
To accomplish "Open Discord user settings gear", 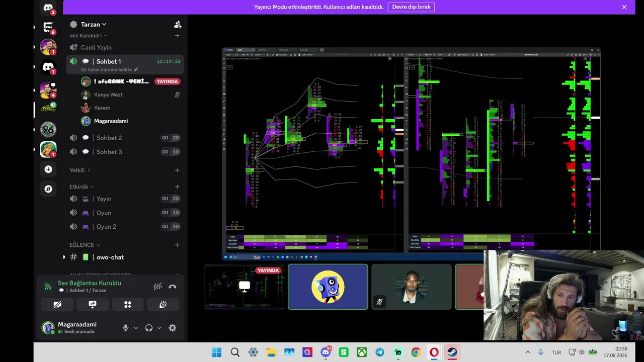I will click(173, 328).
